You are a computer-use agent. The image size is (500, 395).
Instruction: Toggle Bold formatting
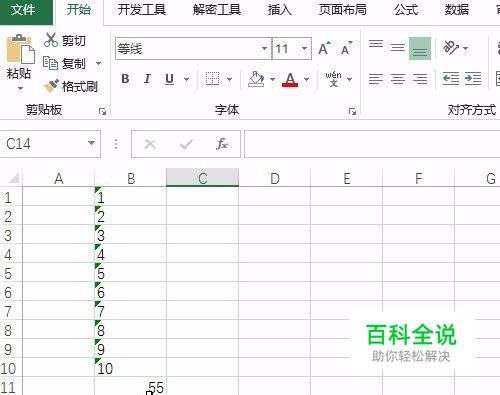[125, 79]
